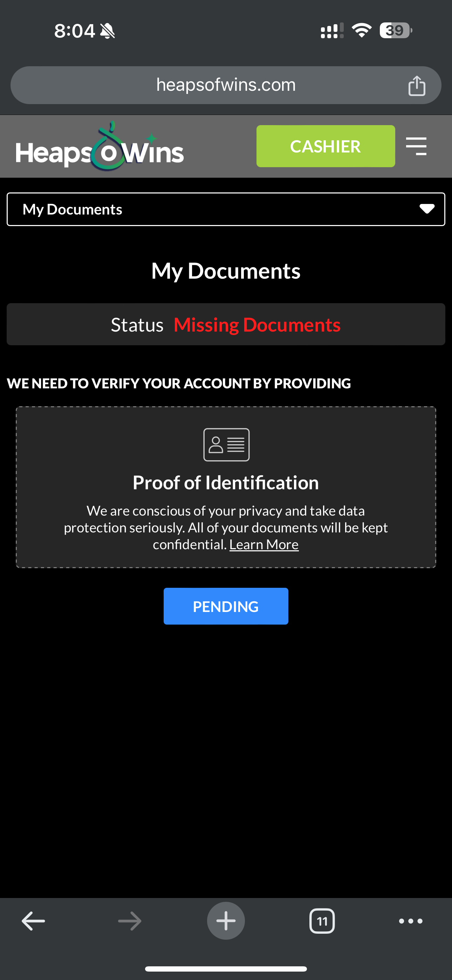Tap the heapsofwins.com address bar
The height and width of the screenshot is (980, 452).
[226, 85]
